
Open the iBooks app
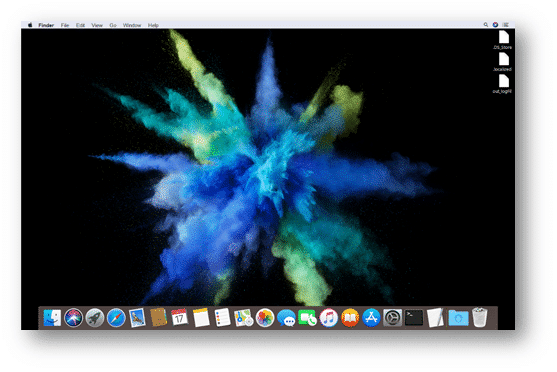[x=350, y=317]
